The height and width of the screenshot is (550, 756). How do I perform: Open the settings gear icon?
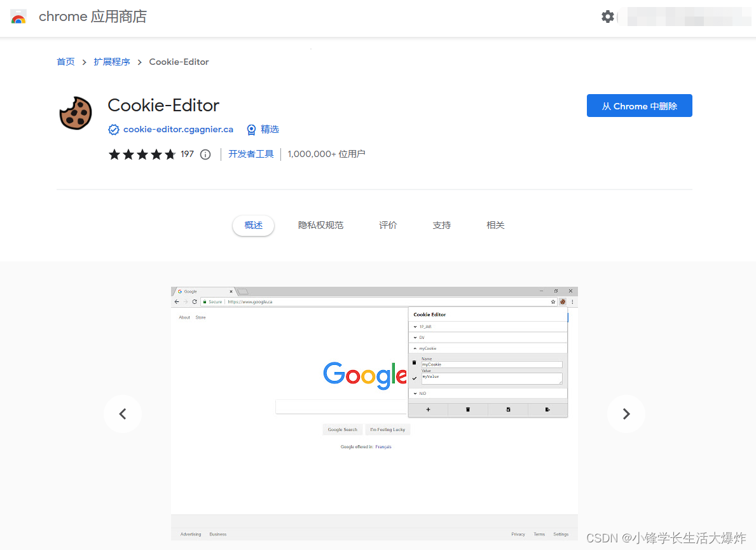(607, 17)
